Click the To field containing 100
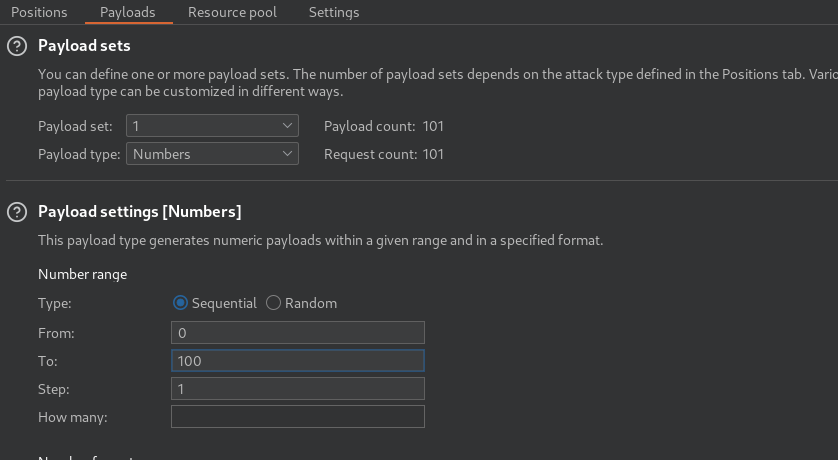The width and height of the screenshot is (838, 460). point(297,361)
